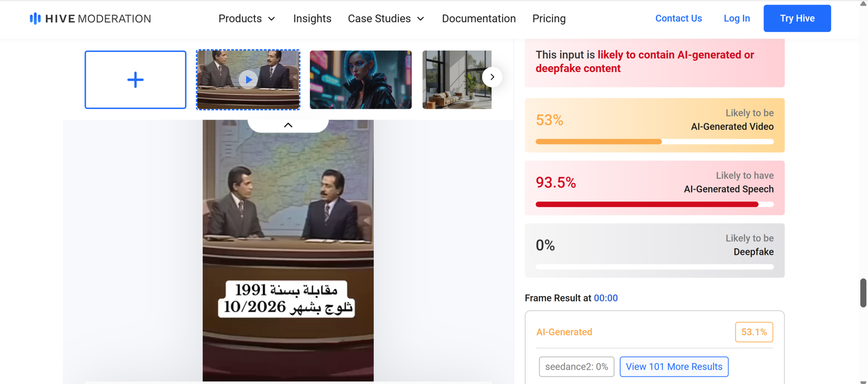Click View 101 More Results button
The height and width of the screenshot is (384, 868).
coord(674,367)
